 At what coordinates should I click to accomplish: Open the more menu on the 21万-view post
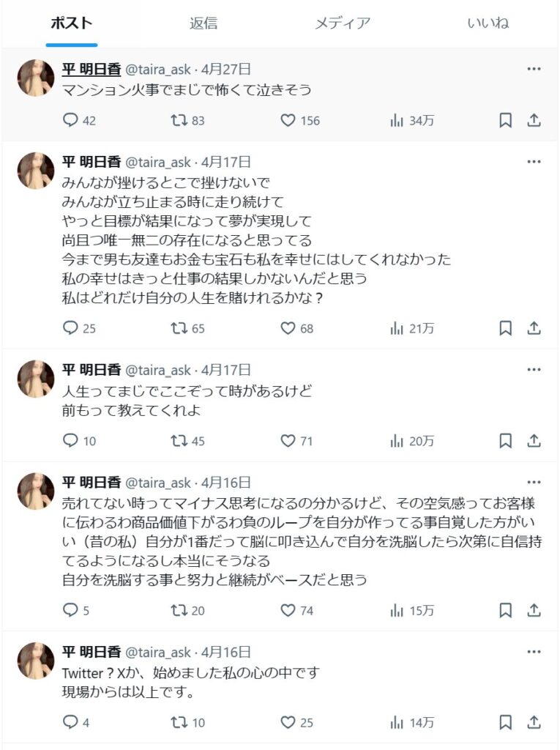tap(534, 162)
